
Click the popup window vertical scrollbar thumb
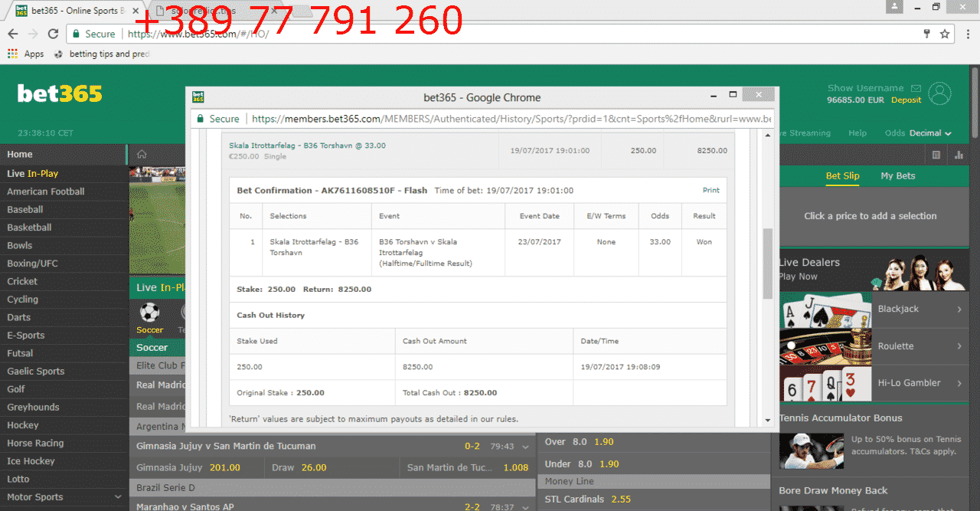768,264
